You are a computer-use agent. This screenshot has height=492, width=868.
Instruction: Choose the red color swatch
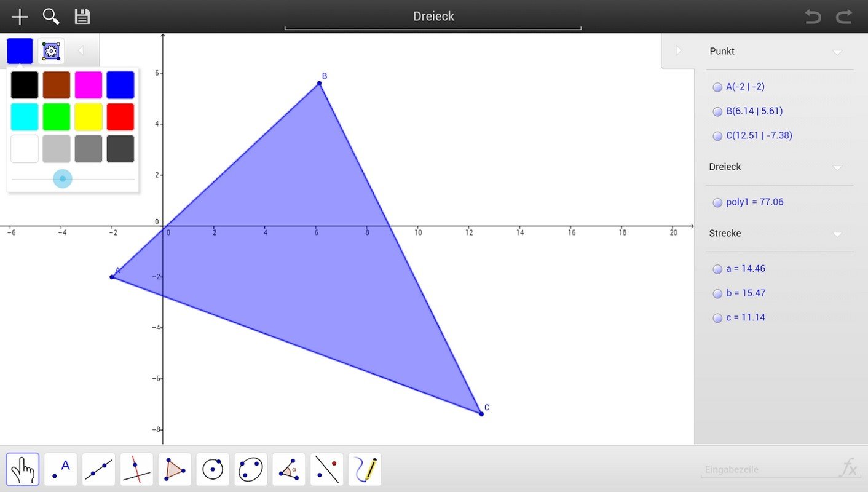point(120,117)
